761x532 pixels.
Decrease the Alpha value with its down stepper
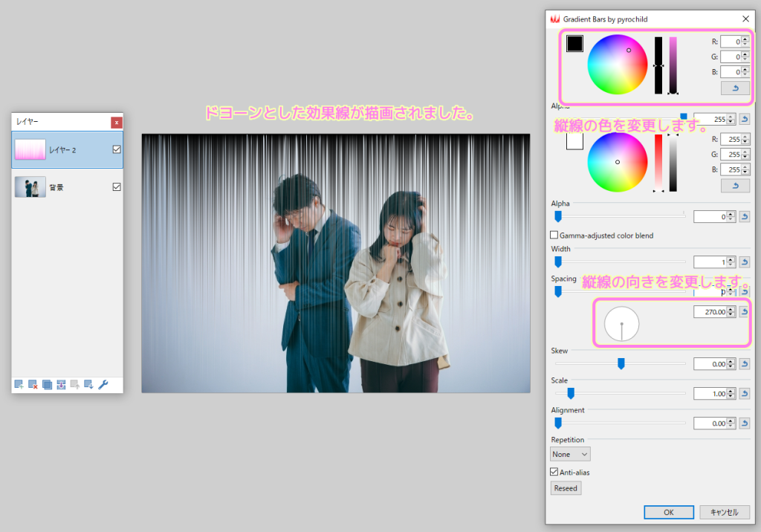click(x=731, y=219)
